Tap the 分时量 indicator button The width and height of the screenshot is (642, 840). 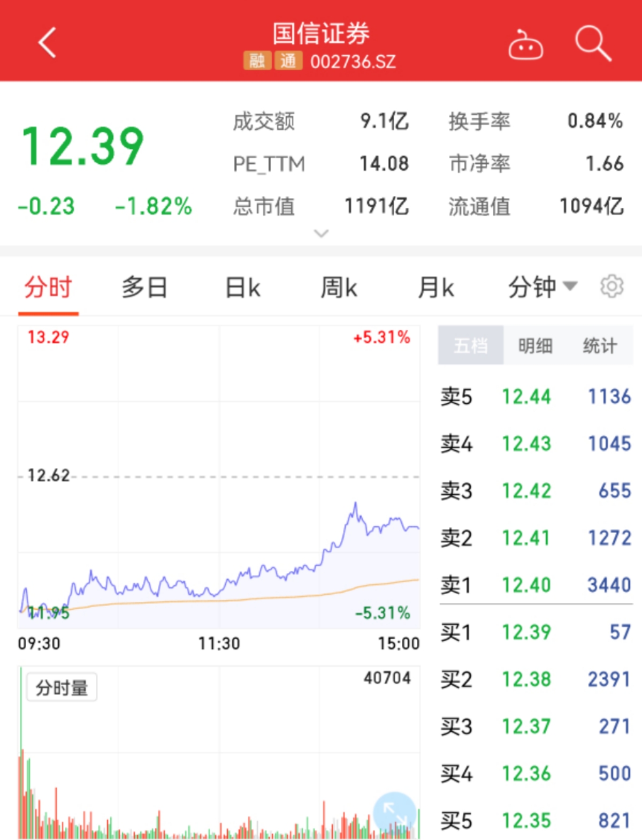62,687
